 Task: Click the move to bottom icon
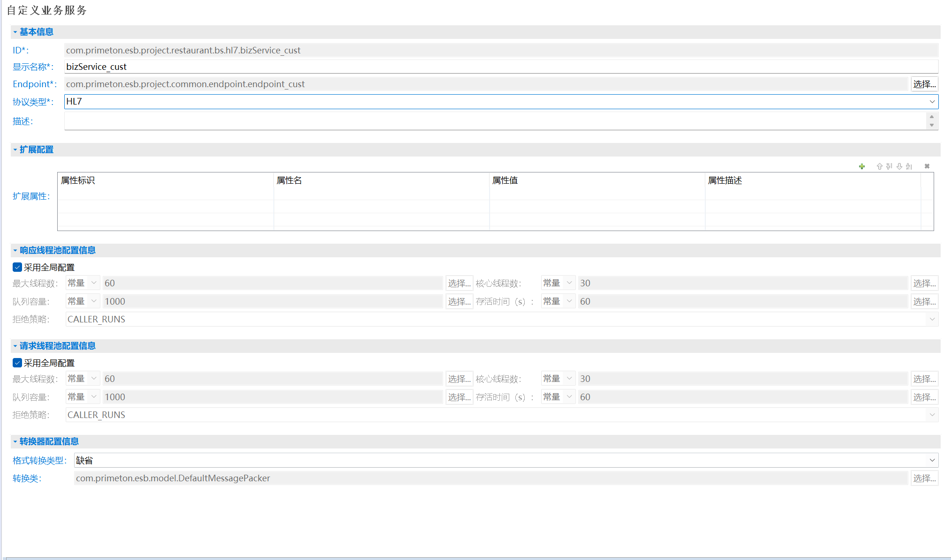[909, 166]
